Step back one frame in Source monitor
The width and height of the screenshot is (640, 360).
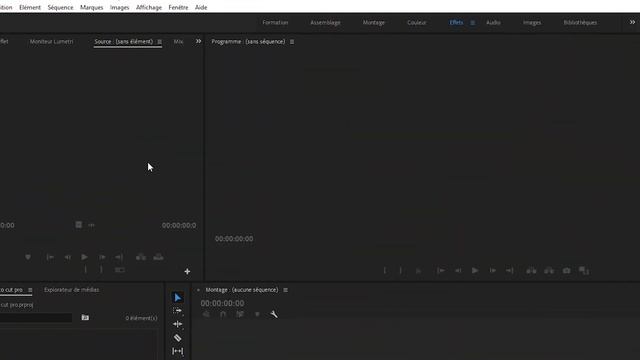point(67,257)
